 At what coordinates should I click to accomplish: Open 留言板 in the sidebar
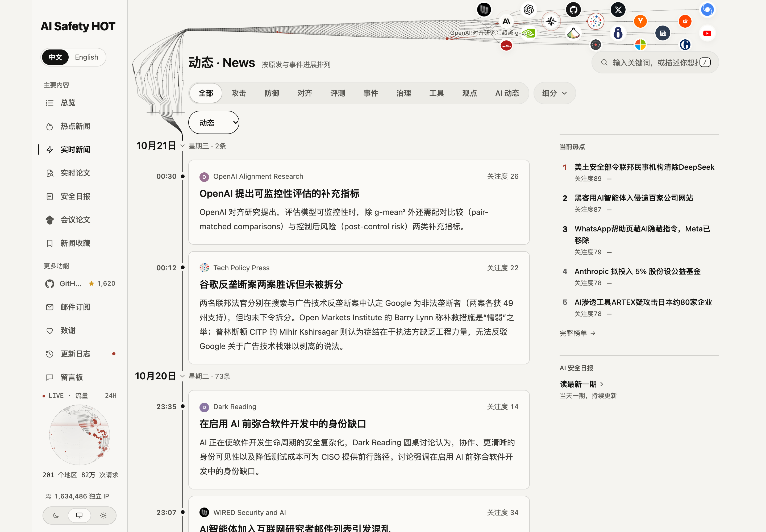click(x=79, y=377)
